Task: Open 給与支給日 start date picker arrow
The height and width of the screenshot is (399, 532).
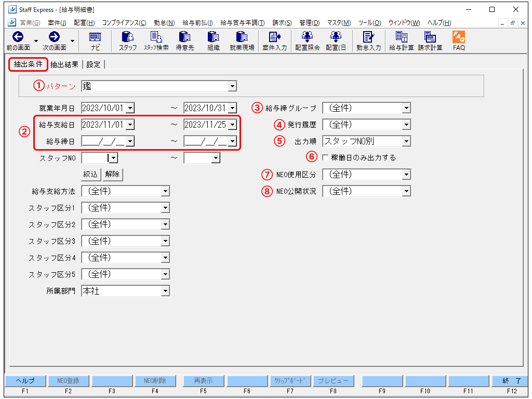Action: click(130, 125)
